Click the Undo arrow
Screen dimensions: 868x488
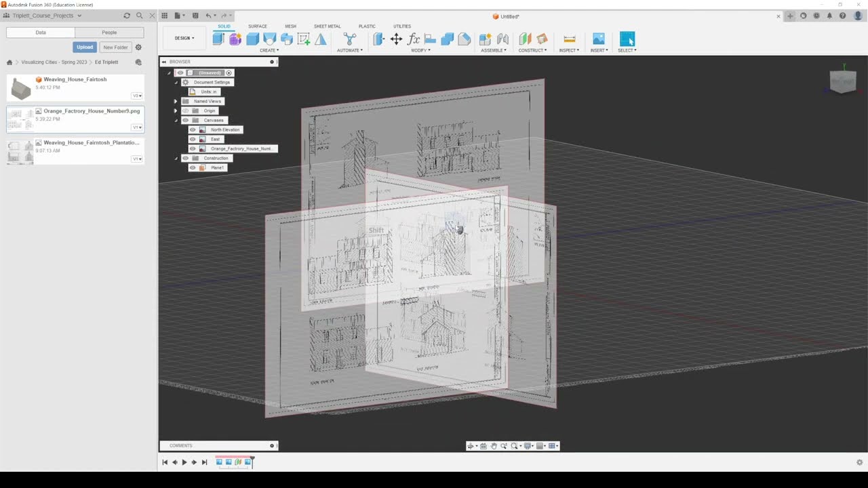[x=208, y=16]
